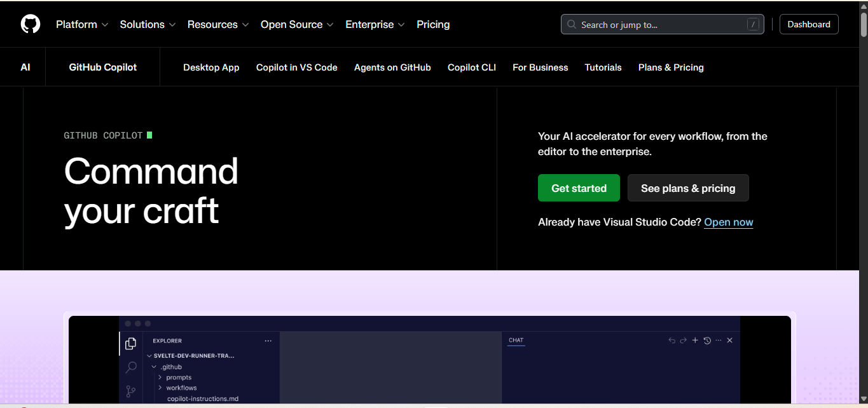868x408 pixels.
Task: Open the For Business page
Action: pos(541,67)
